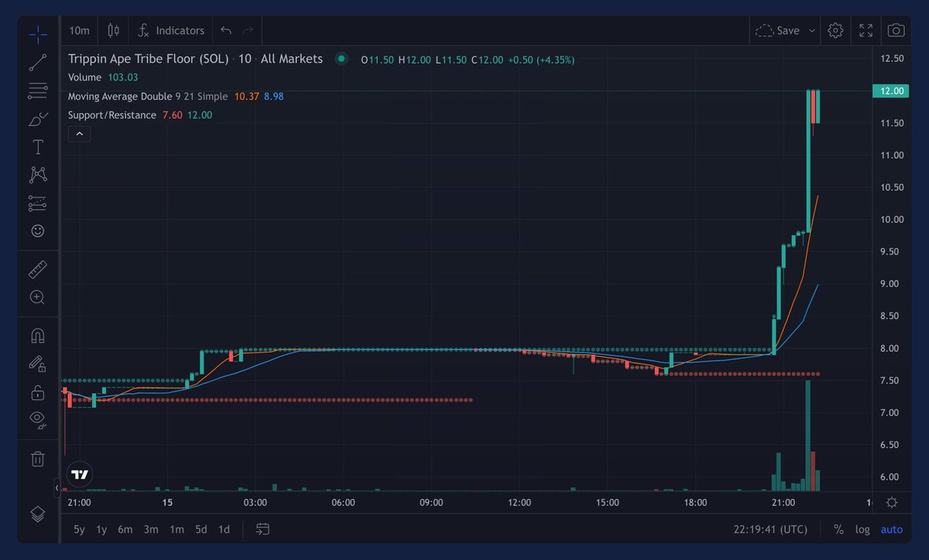
Task: Toggle auto scale on the price axis
Action: coord(891,529)
